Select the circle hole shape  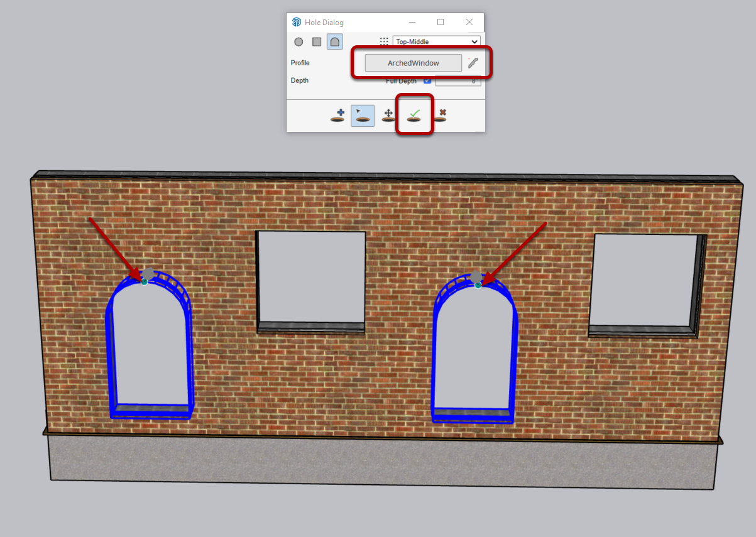pos(299,42)
